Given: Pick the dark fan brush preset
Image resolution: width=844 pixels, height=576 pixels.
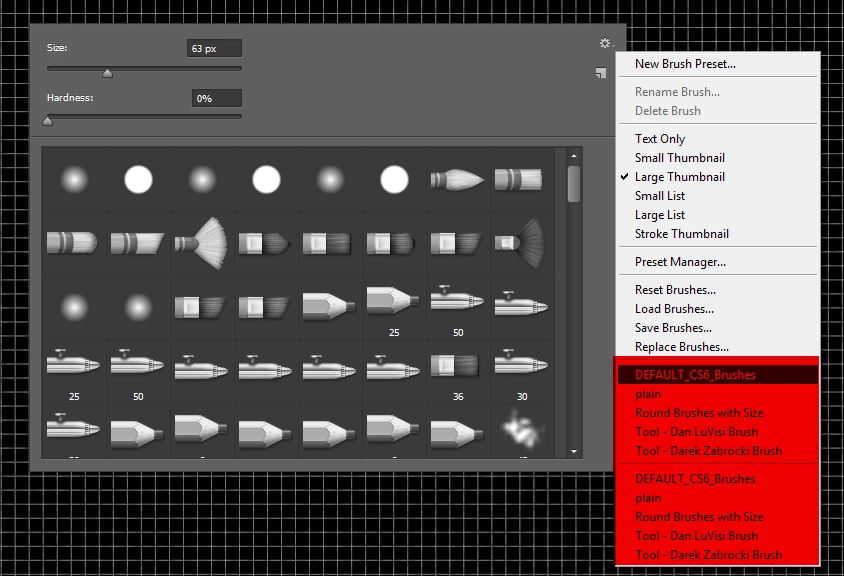Looking at the screenshot, I should [x=521, y=243].
